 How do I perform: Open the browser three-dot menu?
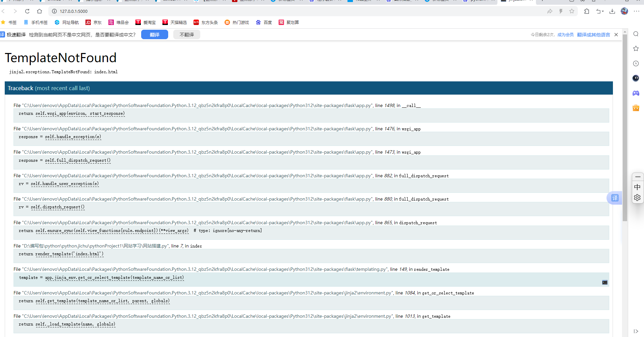[637, 11]
